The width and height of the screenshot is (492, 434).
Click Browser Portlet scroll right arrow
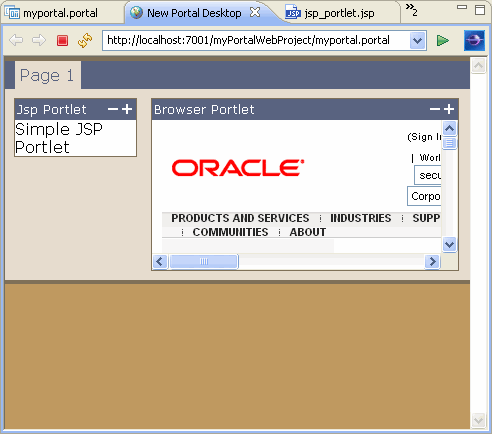[x=432, y=261]
